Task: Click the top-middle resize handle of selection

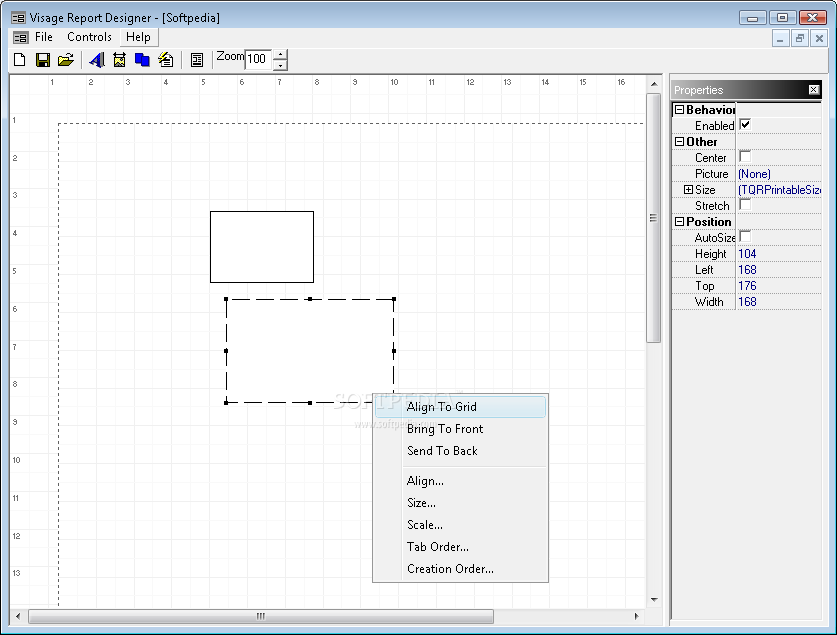Action: coord(310,299)
